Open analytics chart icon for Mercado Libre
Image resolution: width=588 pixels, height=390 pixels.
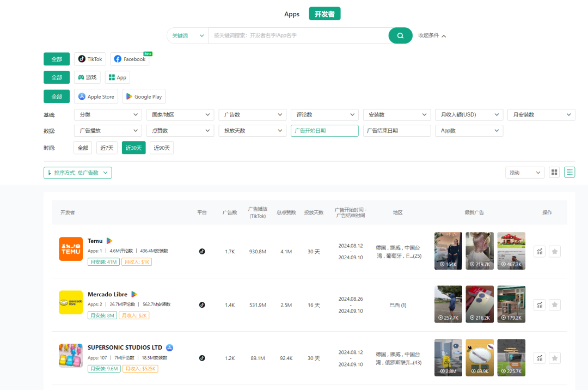click(539, 305)
